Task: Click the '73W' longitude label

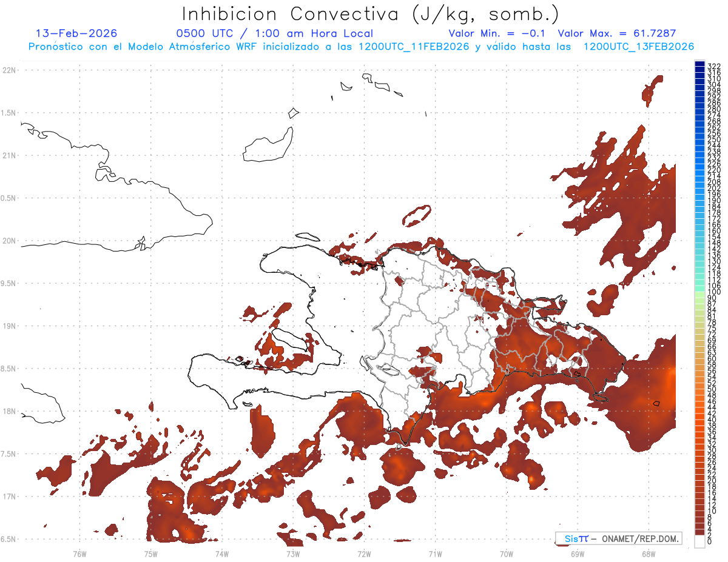Action: pos(293,554)
